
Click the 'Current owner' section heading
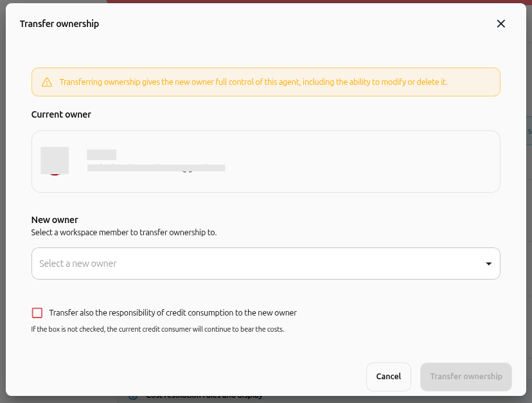pyautogui.click(x=61, y=114)
